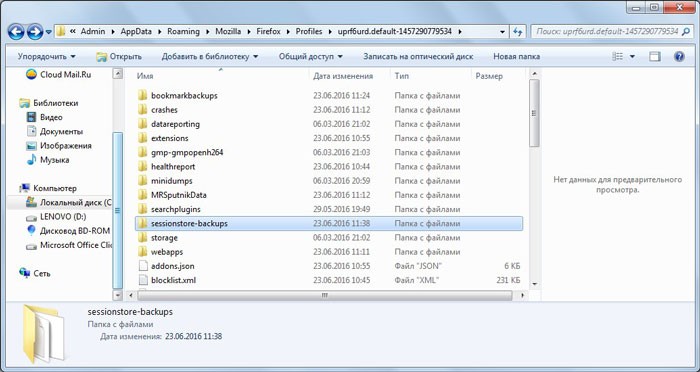Select the extensions folder icon
Viewport: 700px width, 372px height.
143,138
